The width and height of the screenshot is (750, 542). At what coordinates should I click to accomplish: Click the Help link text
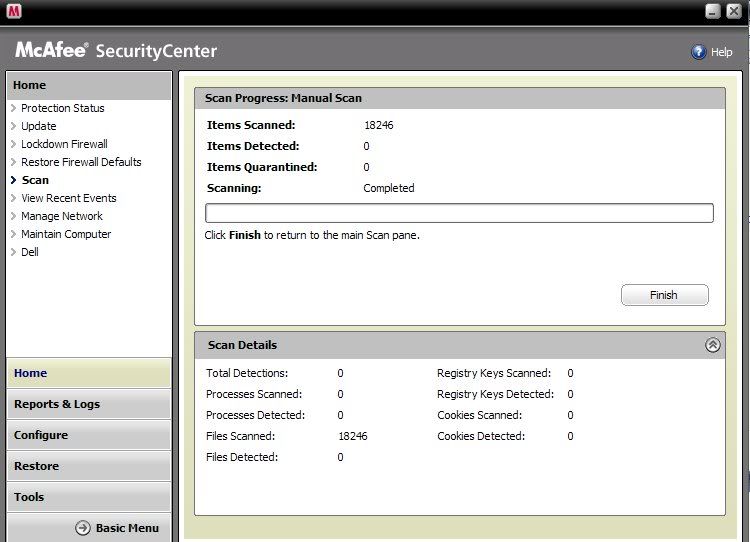tap(721, 52)
